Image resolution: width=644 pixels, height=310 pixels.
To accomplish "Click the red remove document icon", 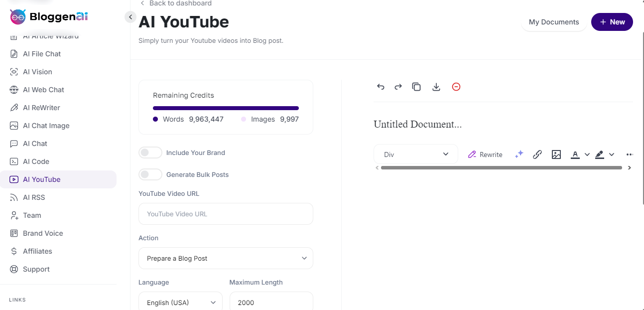I will [456, 87].
